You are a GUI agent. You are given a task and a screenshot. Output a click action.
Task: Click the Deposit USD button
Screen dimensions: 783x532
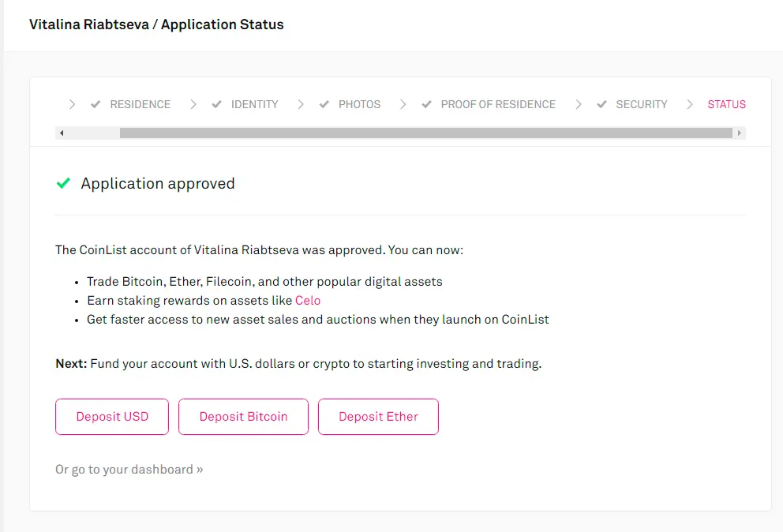click(x=112, y=417)
